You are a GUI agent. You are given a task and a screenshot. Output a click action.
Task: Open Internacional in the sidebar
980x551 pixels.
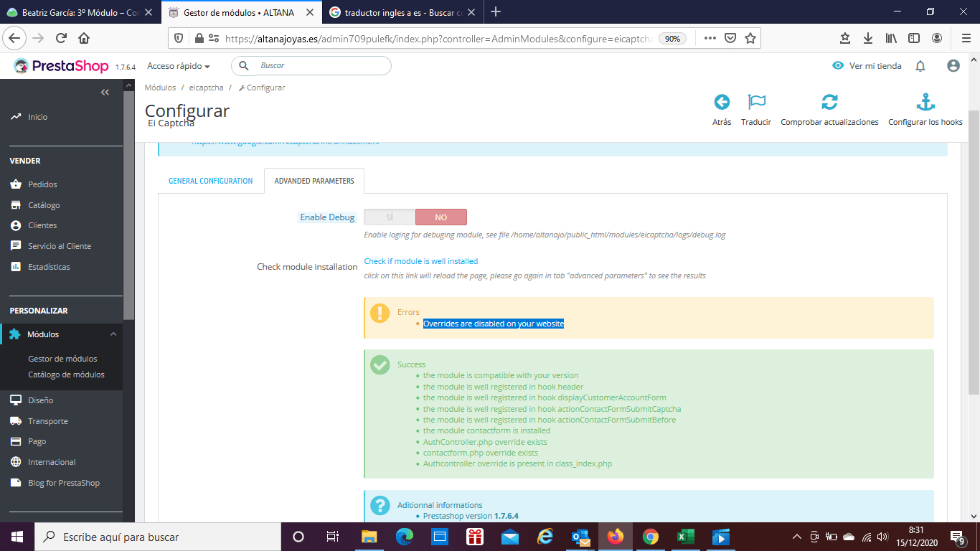tap(52, 462)
